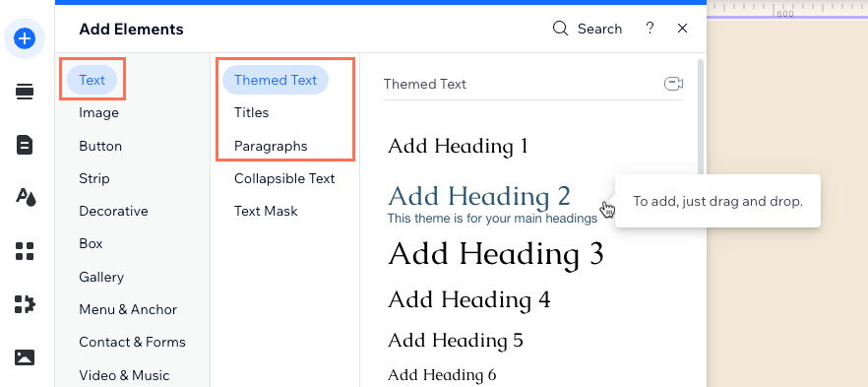Open the Pages & Menu document icon
Screen dimensions: 868x387
pos(25,145)
